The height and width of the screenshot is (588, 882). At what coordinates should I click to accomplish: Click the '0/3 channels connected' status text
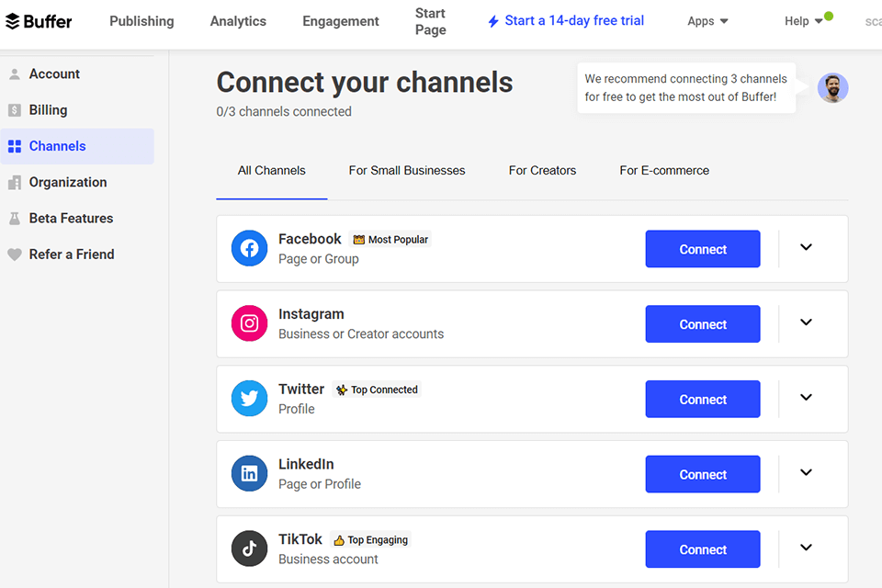tap(284, 111)
